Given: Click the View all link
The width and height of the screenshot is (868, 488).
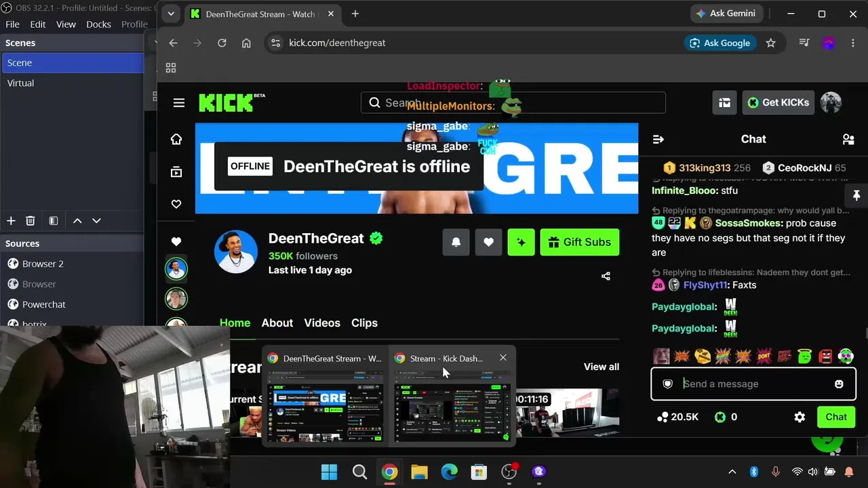Looking at the screenshot, I should (x=601, y=367).
